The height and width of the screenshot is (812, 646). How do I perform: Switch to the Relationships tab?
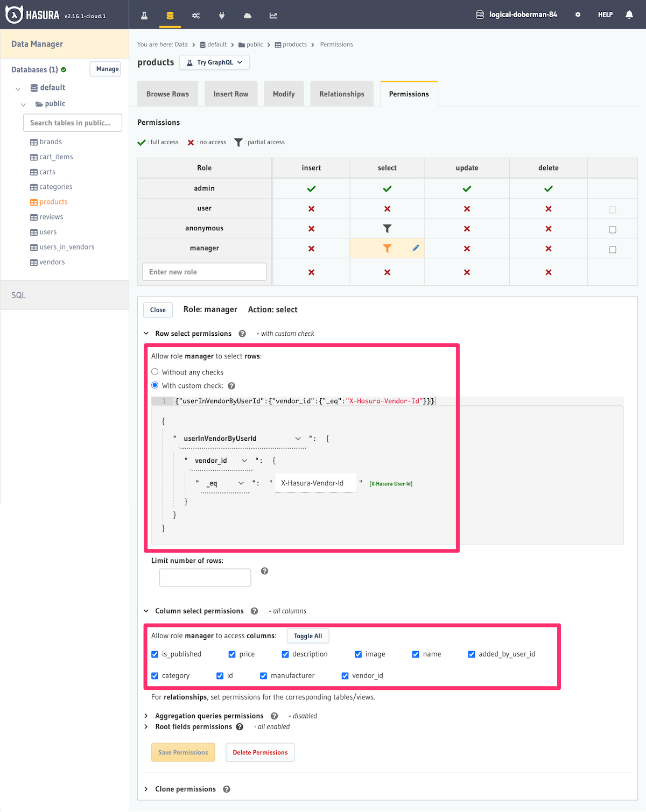coord(341,93)
